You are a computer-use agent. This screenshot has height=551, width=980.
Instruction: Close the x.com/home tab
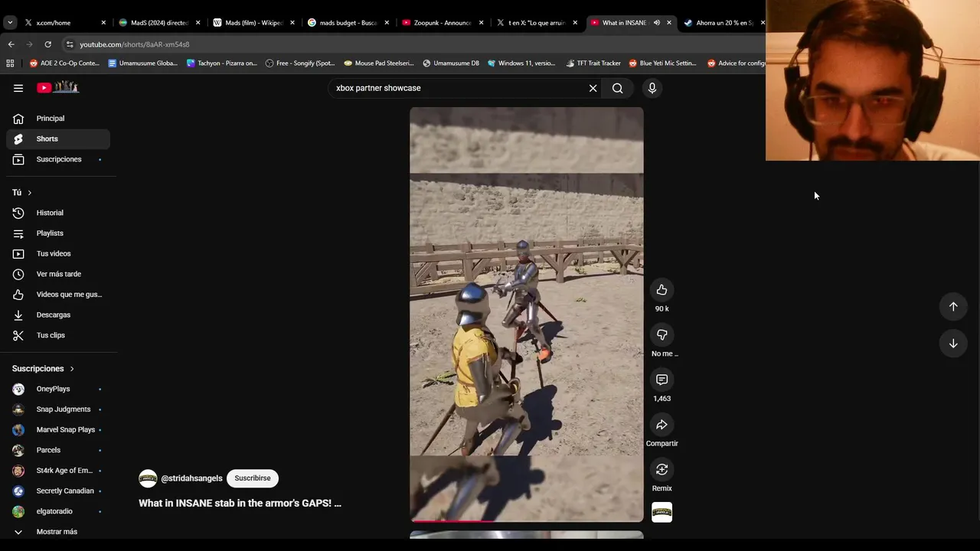[103, 23]
